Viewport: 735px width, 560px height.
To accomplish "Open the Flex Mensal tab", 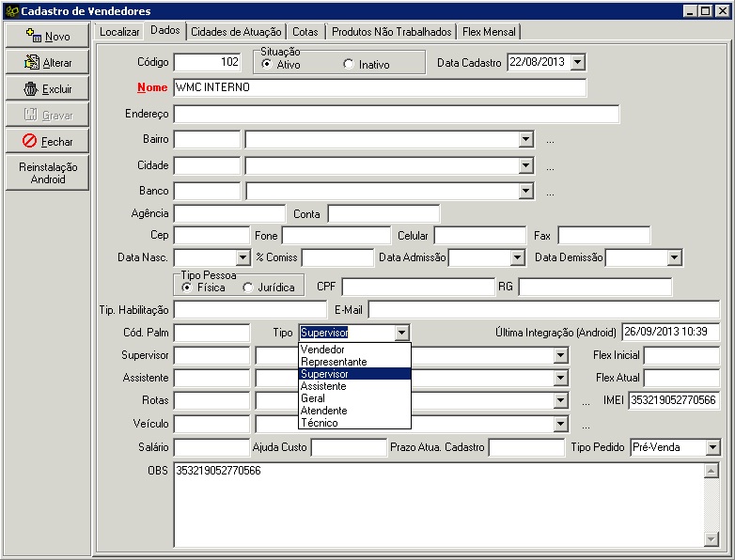I will point(489,31).
